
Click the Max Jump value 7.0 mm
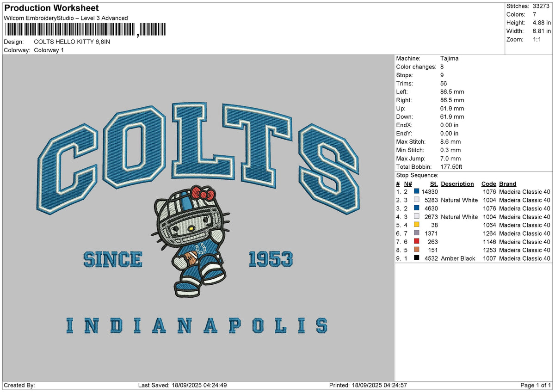(450, 159)
